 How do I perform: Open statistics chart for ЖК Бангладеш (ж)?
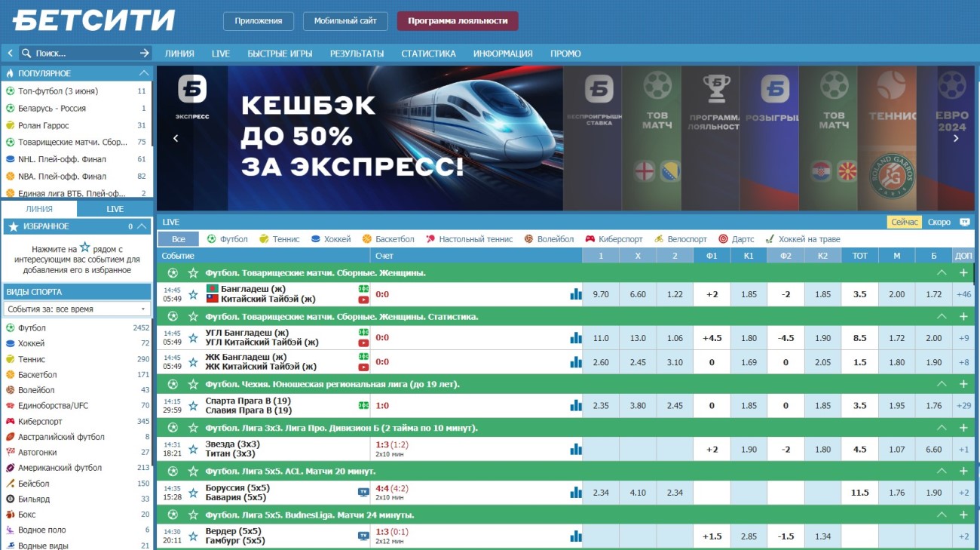(x=576, y=362)
